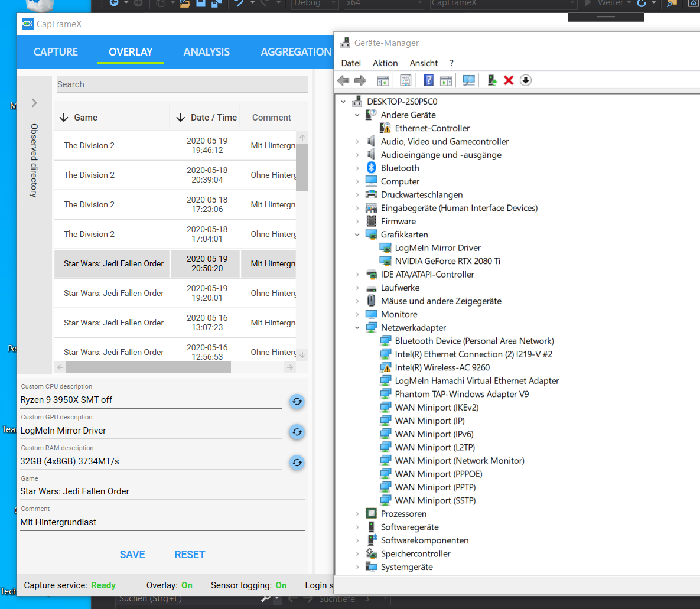Select Phantom TAP-Windows Adapter V9
The height and width of the screenshot is (609, 700).
tap(461, 394)
